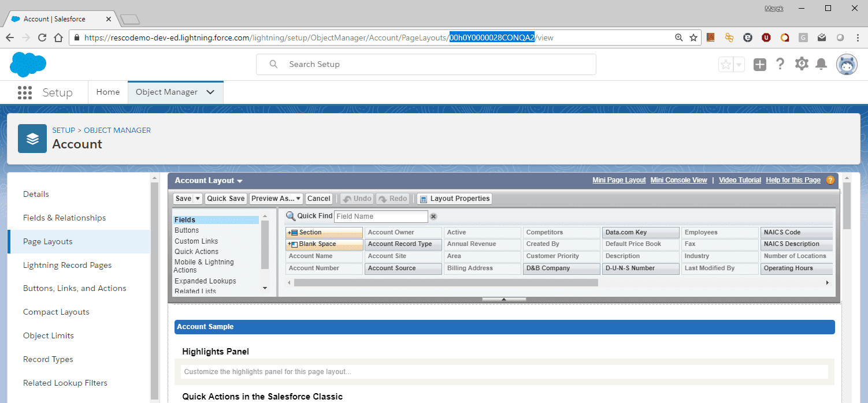
Task: Save the page layout
Action: point(183,199)
